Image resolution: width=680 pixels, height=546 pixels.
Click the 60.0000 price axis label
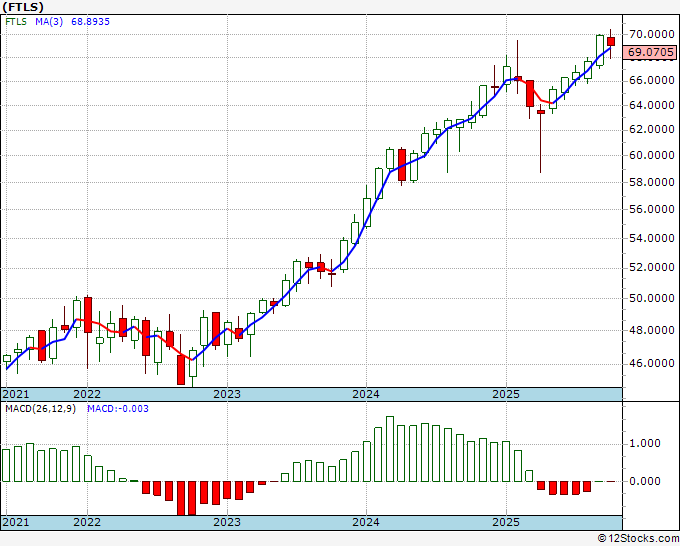click(x=651, y=155)
